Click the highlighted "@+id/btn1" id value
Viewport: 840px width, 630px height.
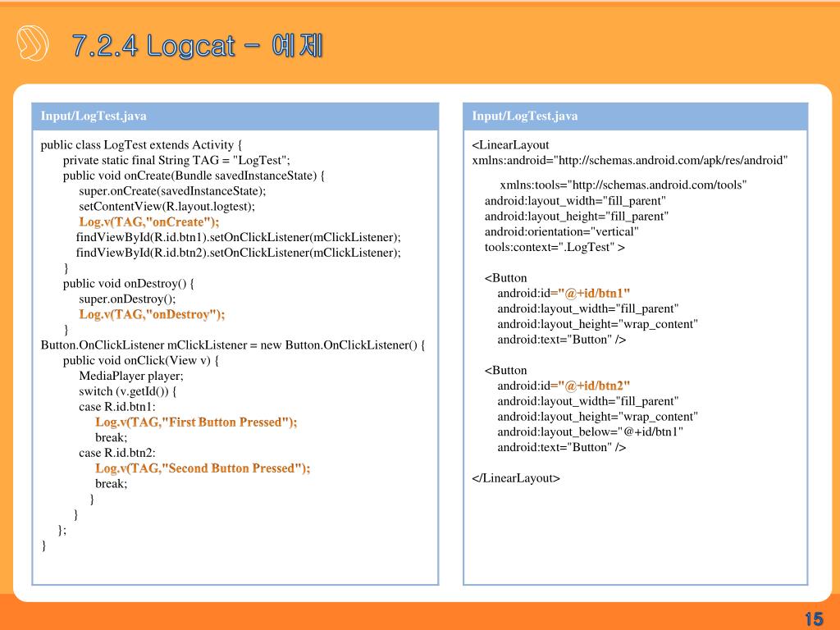click(x=594, y=293)
